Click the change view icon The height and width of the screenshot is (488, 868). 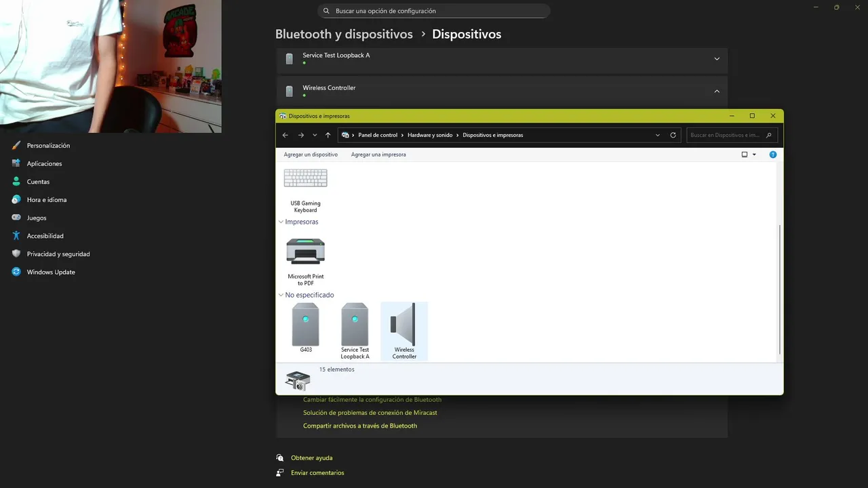point(745,155)
